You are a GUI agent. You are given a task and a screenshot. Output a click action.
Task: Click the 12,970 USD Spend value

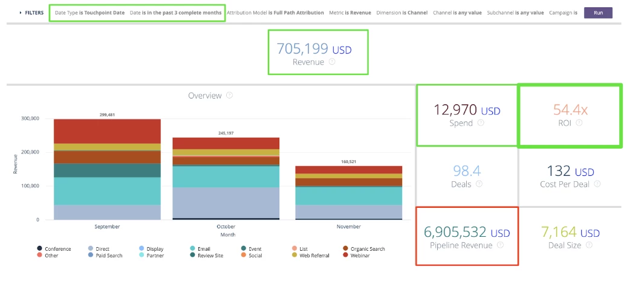pyautogui.click(x=467, y=109)
